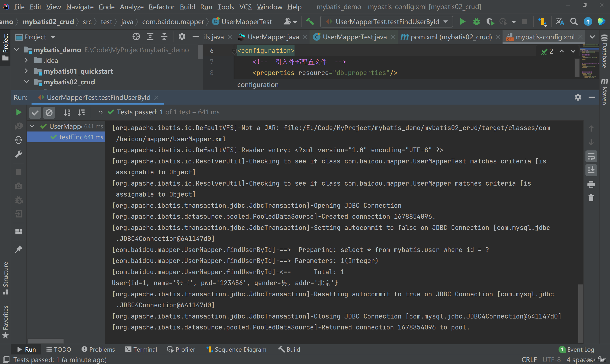Click the exit icon in Run sidebar
Screen dimensions: 610x364
click(19, 214)
